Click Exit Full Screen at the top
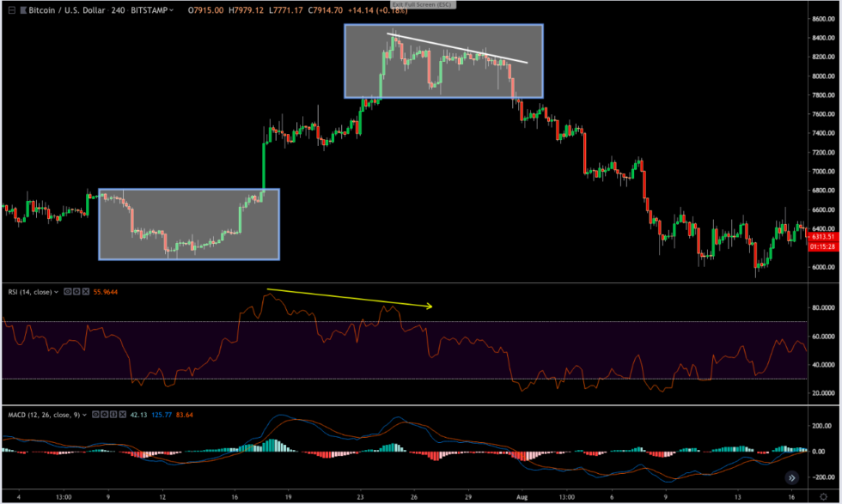This screenshot has width=842, height=504. [421, 6]
